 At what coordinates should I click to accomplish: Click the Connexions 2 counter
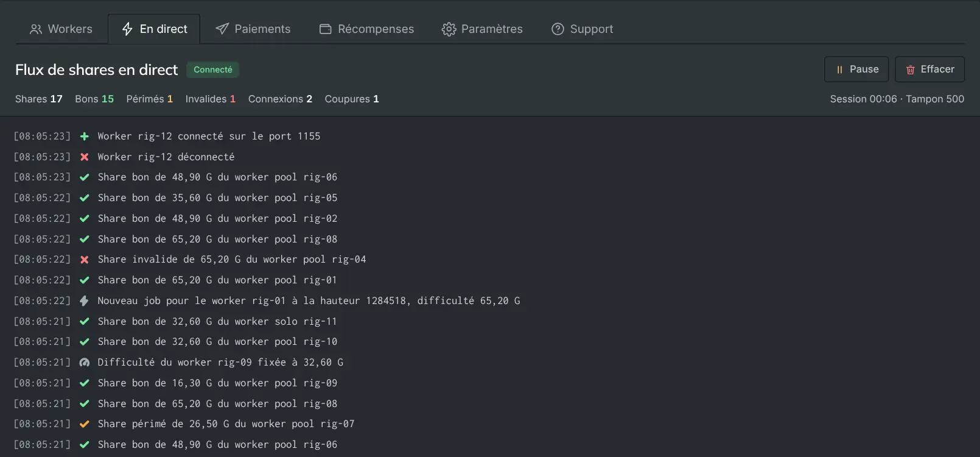pyautogui.click(x=280, y=99)
